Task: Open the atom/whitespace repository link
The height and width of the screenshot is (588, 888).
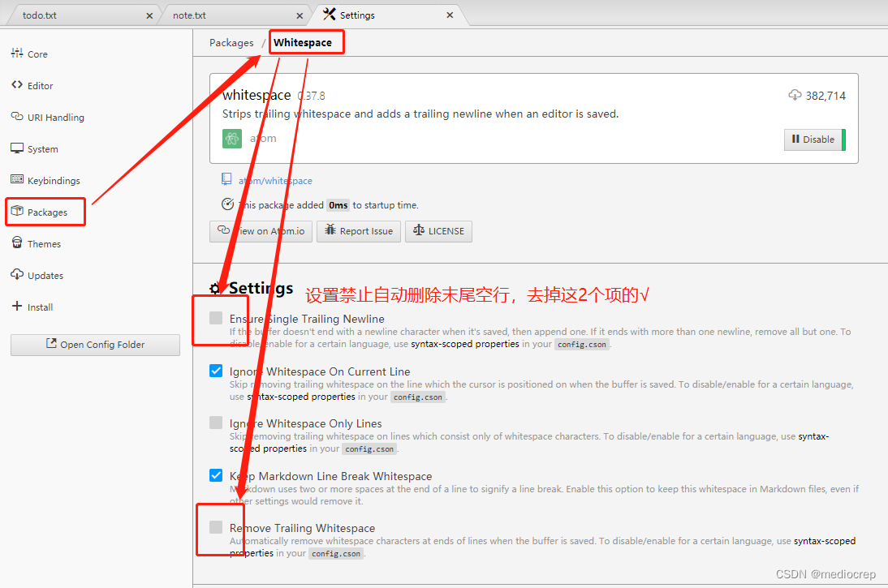Action: tap(275, 181)
